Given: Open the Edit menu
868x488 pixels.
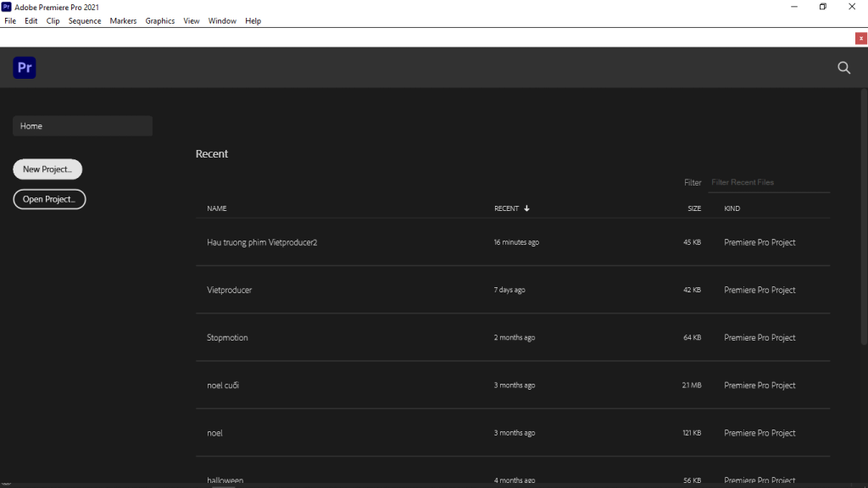Looking at the screenshot, I should point(31,20).
